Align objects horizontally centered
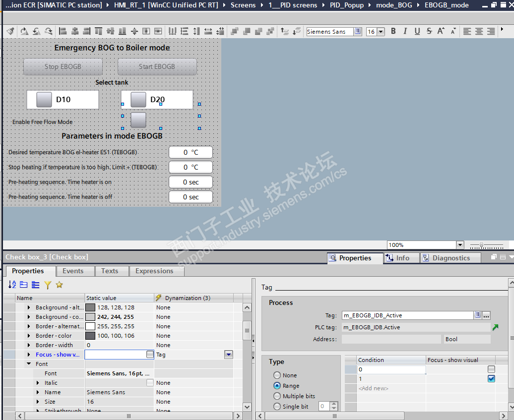Image resolution: width=514 pixels, height=420 pixels. (x=75, y=31)
